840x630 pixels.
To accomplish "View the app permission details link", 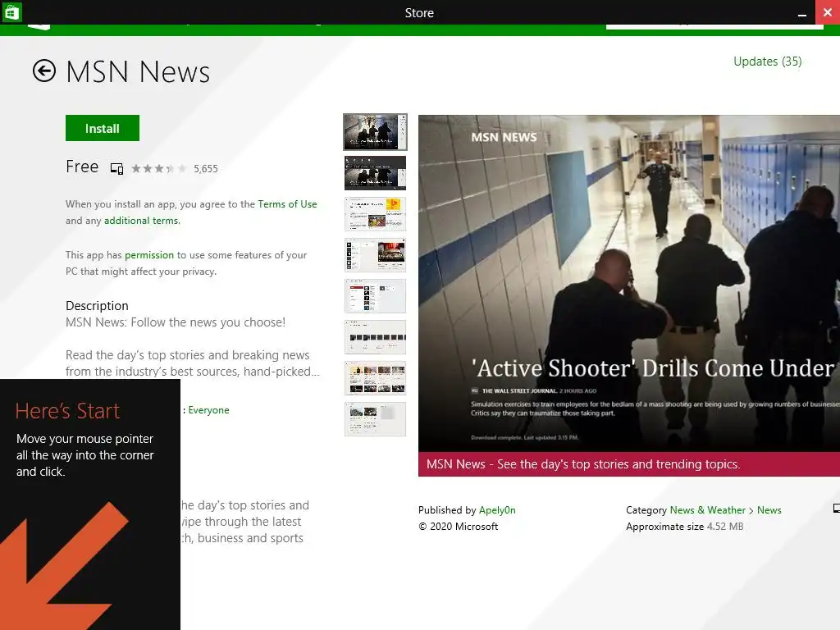I will point(149,255).
